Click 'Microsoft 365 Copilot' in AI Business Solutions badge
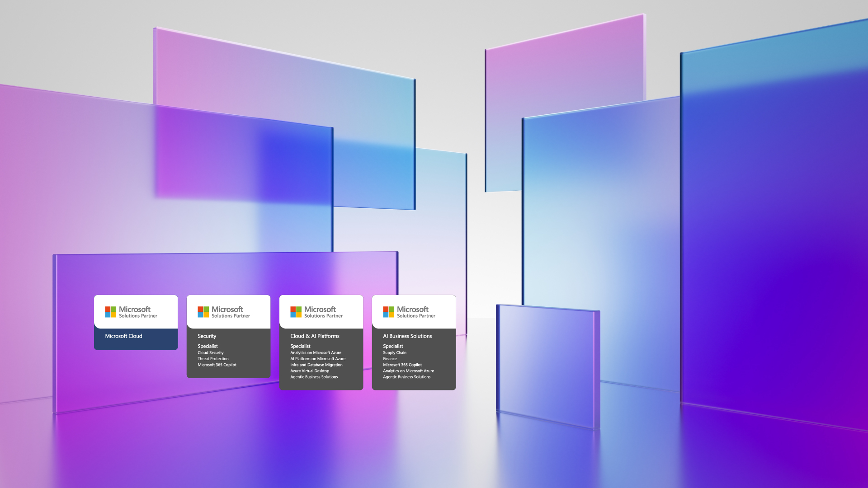Image resolution: width=868 pixels, height=488 pixels. click(402, 365)
